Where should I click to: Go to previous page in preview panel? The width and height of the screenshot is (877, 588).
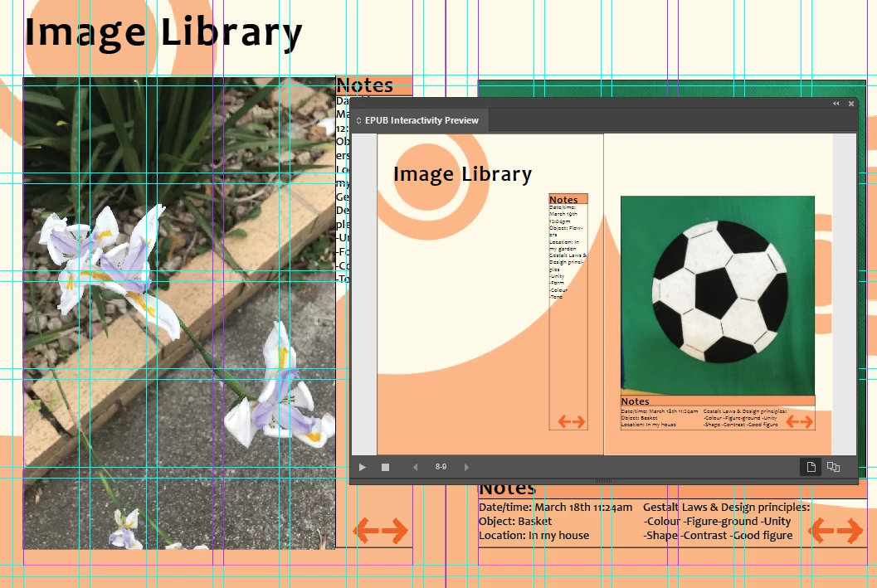tap(415, 467)
